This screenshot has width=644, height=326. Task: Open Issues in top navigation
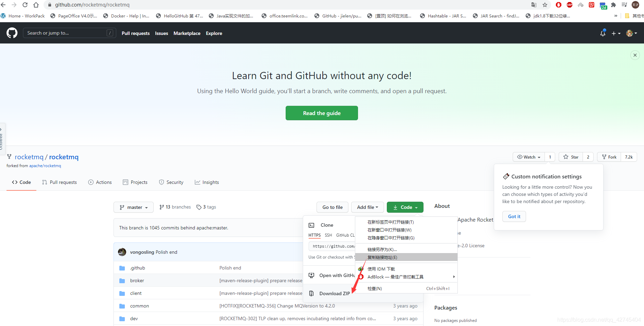click(x=162, y=33)
